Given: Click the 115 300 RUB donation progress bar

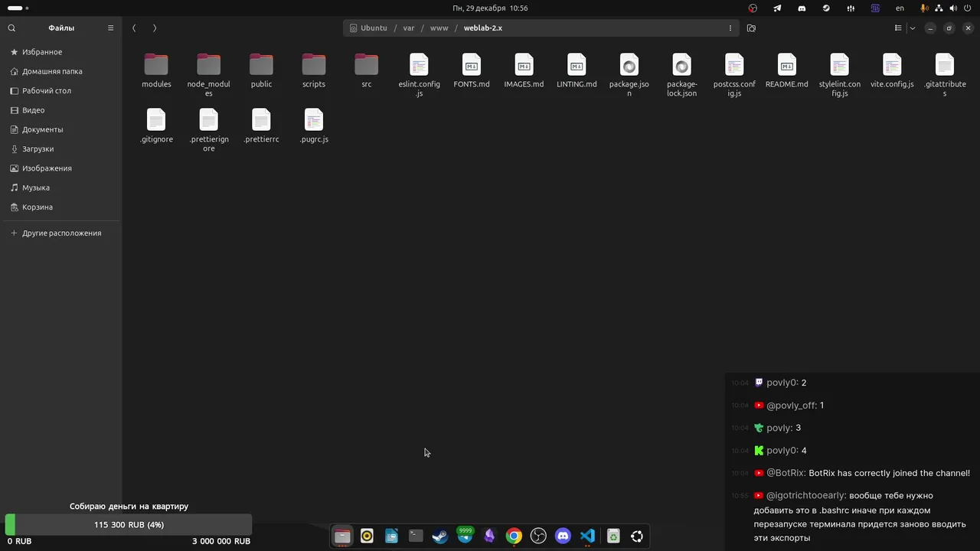Looking at the screenshot, I should click(x=129, y=525).
